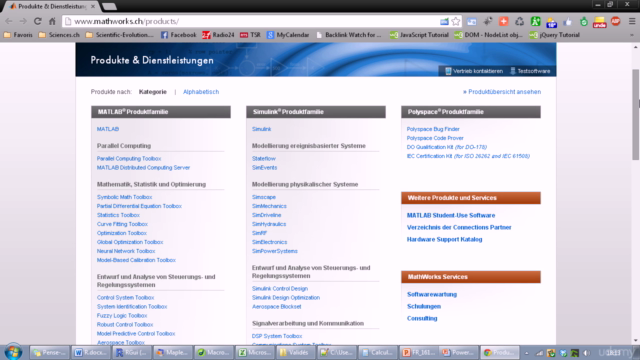Open the green walking figure extension

[x=536, y=21]
